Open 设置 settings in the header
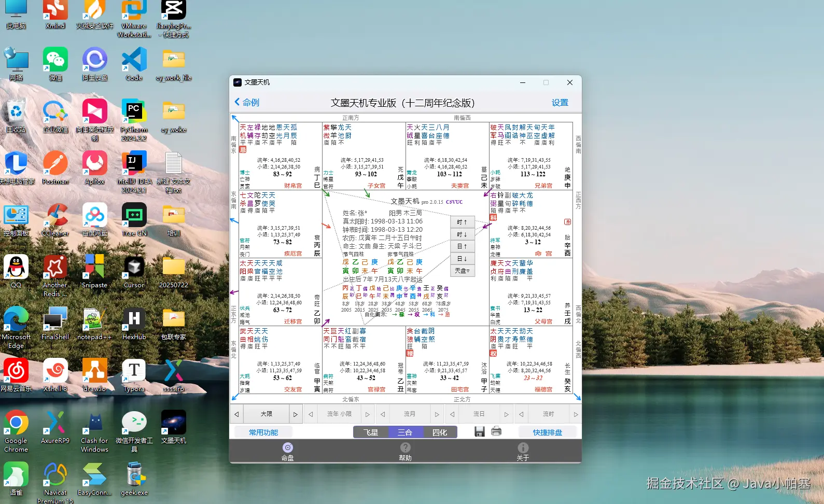824x504 pixels. coord(560,103)
